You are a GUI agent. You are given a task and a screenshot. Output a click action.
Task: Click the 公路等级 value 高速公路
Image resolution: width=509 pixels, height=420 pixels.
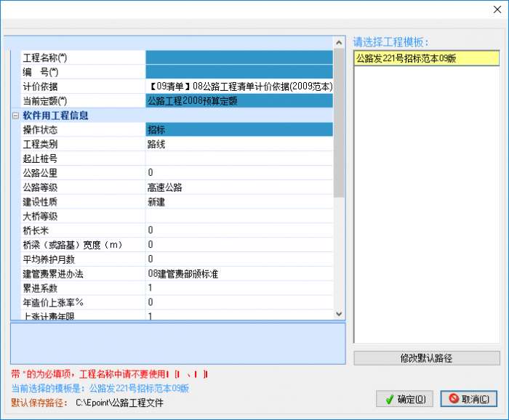pos(239,187)
